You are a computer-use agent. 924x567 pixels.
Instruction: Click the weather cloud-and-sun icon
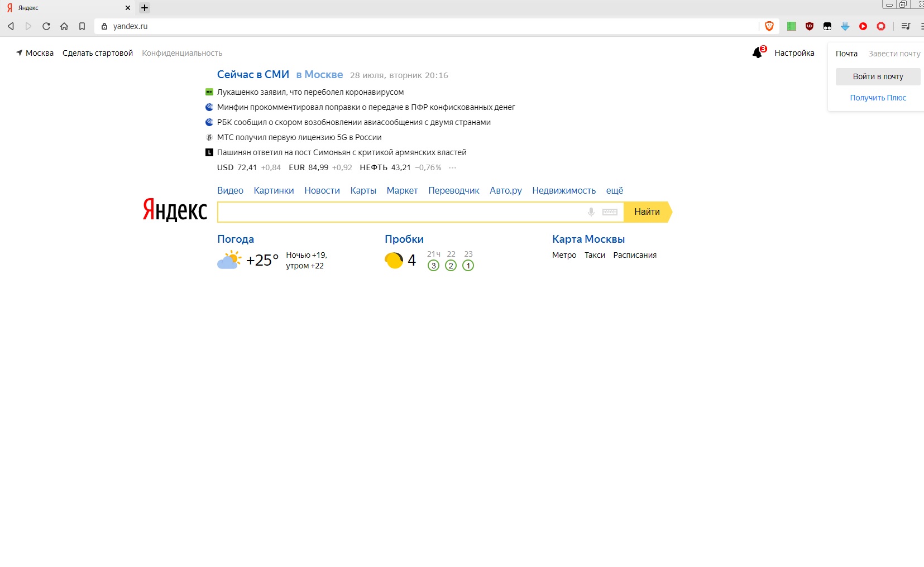(229, 260)
